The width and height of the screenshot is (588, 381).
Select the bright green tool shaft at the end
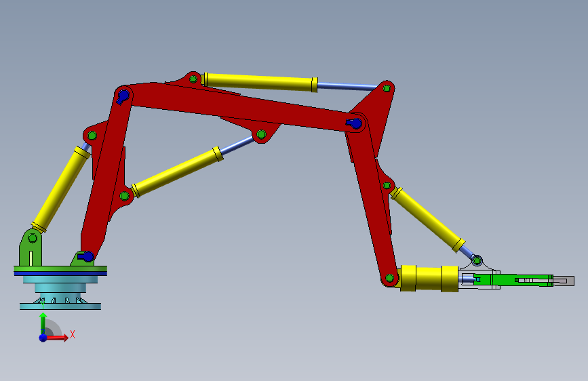tap(513, 280)
